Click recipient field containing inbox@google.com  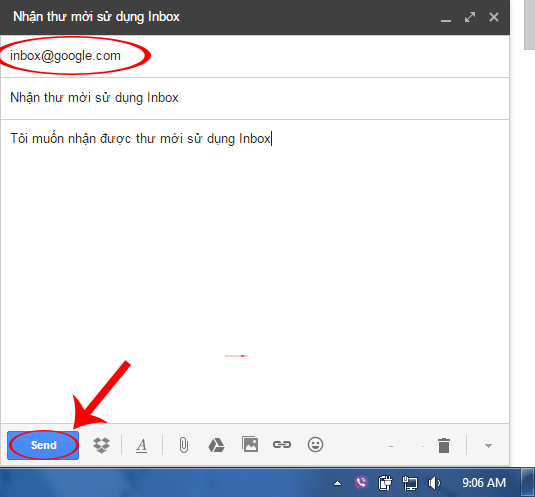point(255,56)
